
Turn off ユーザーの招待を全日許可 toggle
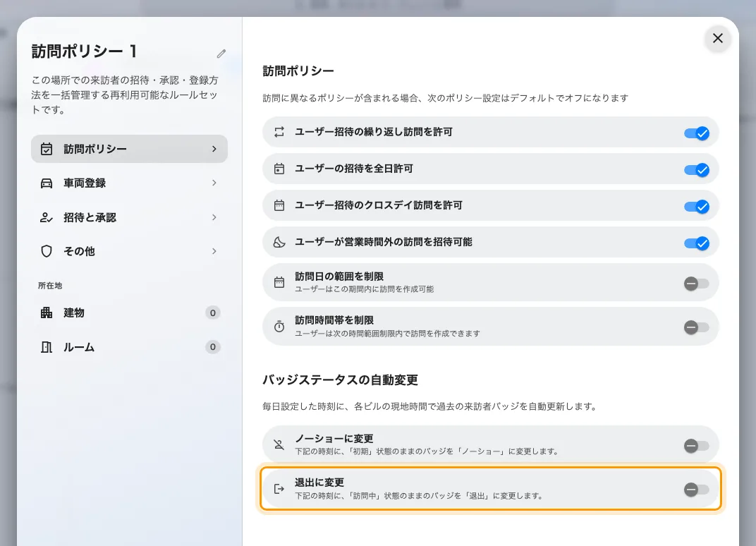(697, 170)
